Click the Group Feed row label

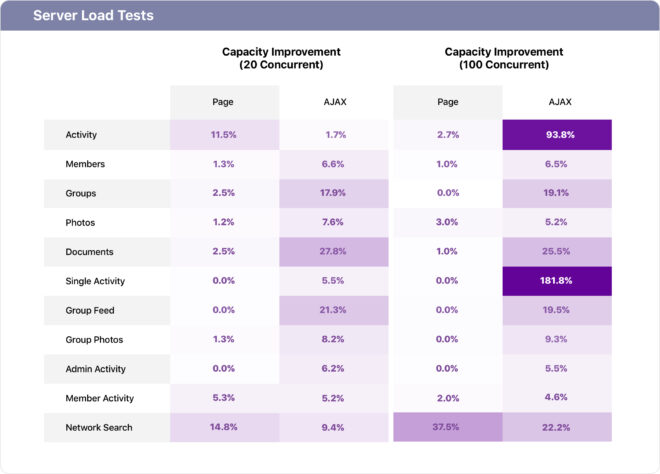coord(90,310)
